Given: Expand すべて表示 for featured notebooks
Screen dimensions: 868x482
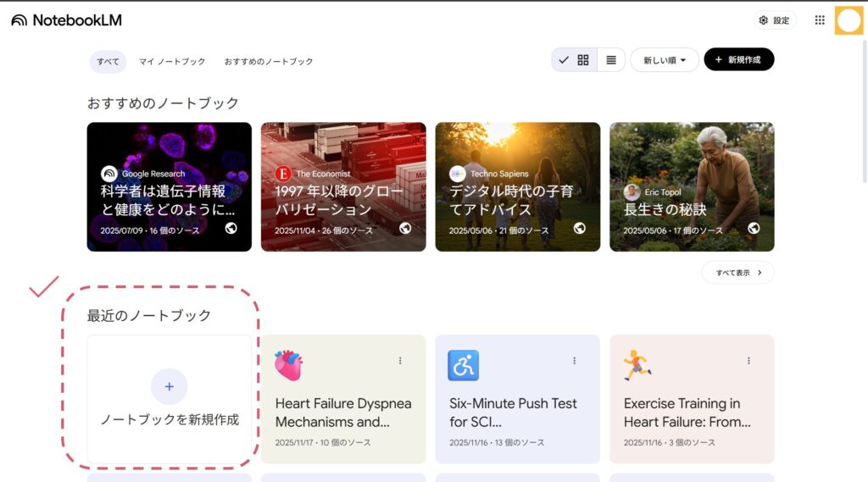Looking at the screenshot, I should coord(737,273).
